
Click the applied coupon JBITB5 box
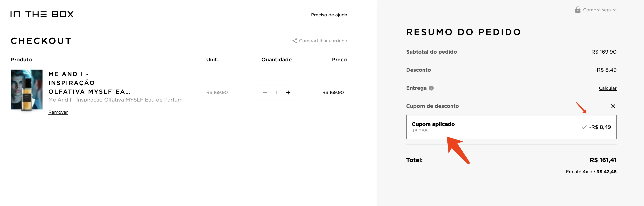click(511, 127)
